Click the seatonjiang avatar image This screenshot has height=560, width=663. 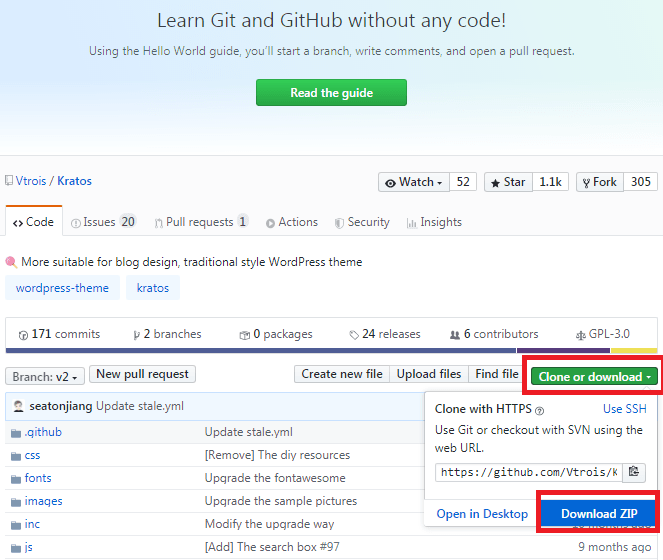pyautogui.click(x=18, y=406)
